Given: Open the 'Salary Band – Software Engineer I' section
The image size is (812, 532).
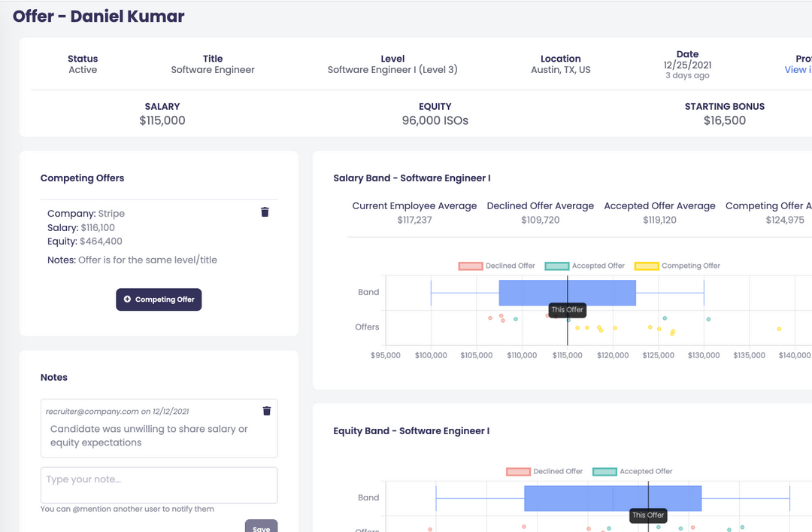Looking at the screenshot, I should [x=412, y=178].
